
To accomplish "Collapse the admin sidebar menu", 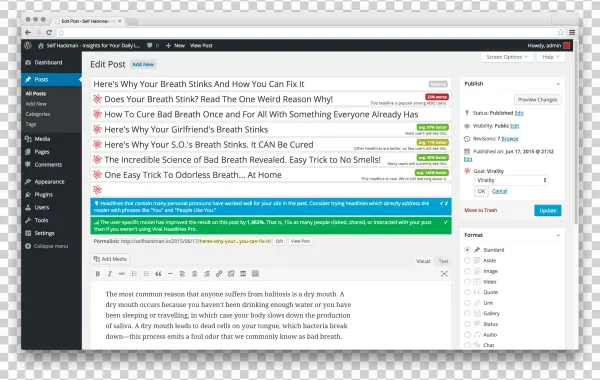I will (47, 246).
